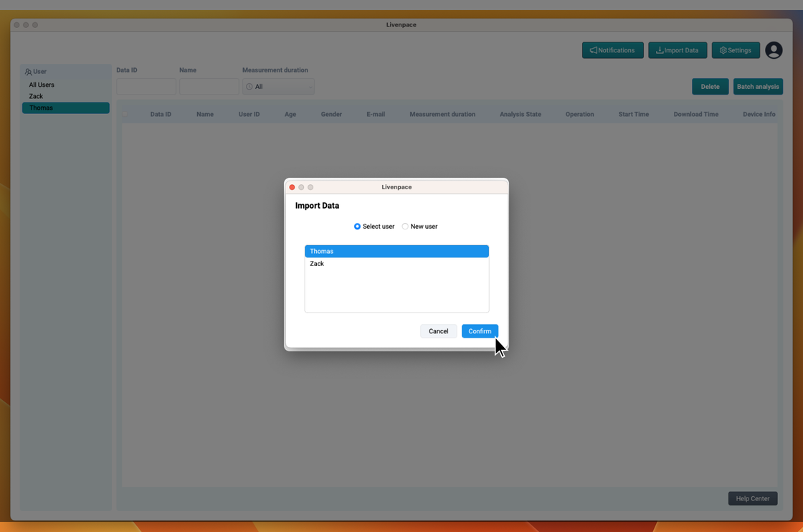
Task: Select Zack in the sidebar user list
Action: (x=36, y=96)
